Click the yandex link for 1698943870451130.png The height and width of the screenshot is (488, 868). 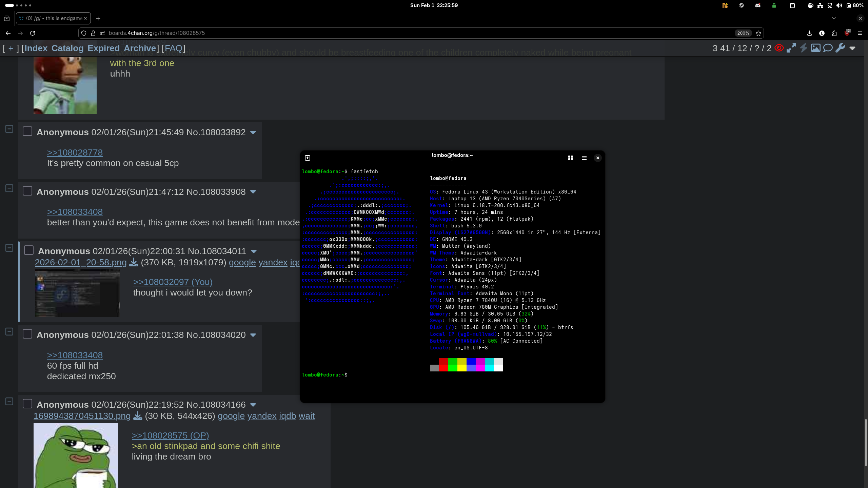click(x=262, y=416)
